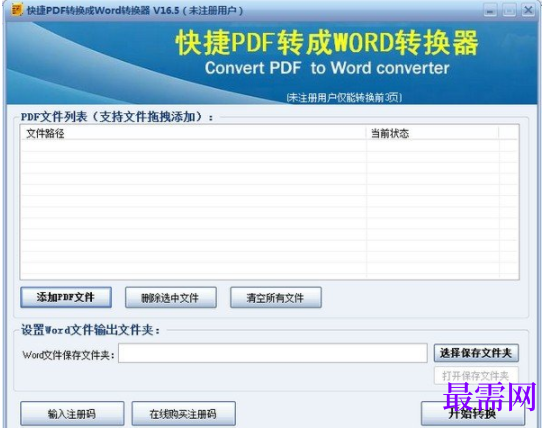Open folder via 打开保存文件夹 button
Image resolution: width=555 pixels, height=428 pixels.
[476, 375]
